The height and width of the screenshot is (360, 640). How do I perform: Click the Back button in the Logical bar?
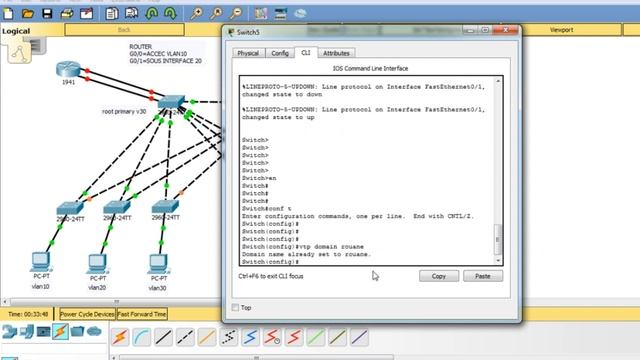pyautogui.click(x=124, y=30)
